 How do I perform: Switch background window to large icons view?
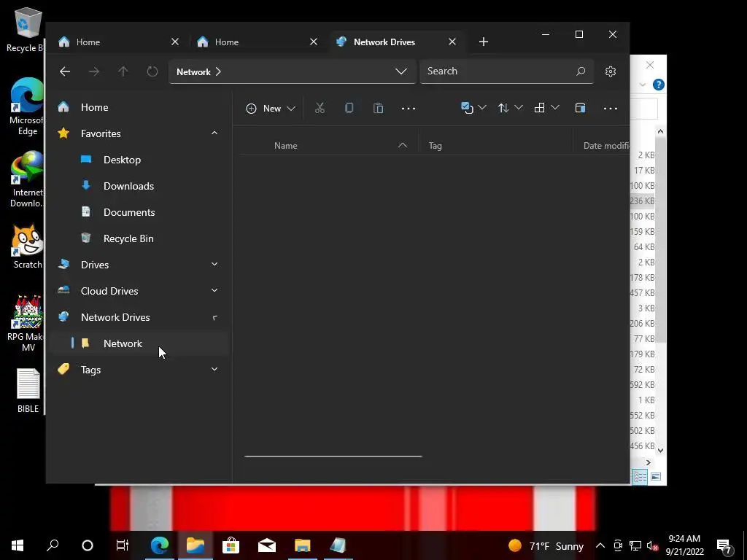click(656, 477)
